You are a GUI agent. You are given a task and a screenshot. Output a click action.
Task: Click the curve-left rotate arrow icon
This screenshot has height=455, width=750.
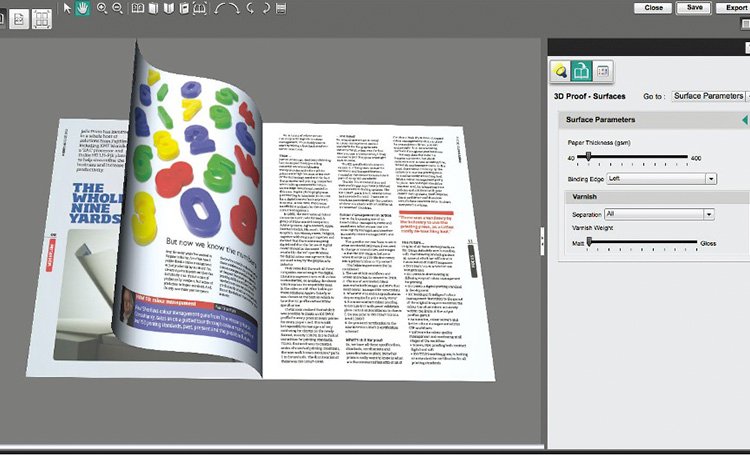tap(225, 8)
